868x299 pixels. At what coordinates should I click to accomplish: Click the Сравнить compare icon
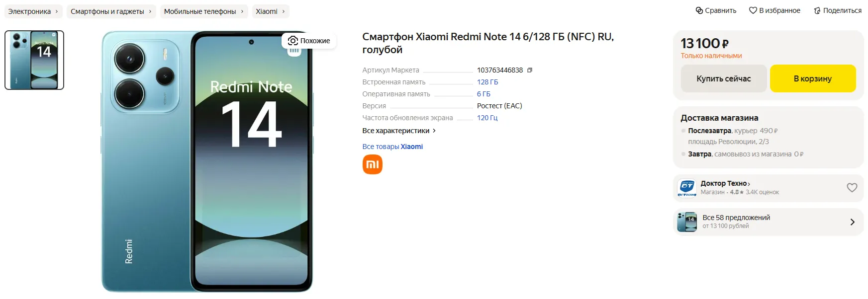pos(699,10)
